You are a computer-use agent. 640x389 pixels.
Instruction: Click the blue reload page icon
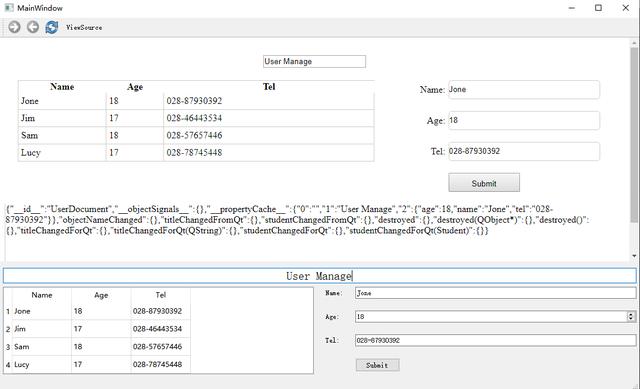[51, 27]
